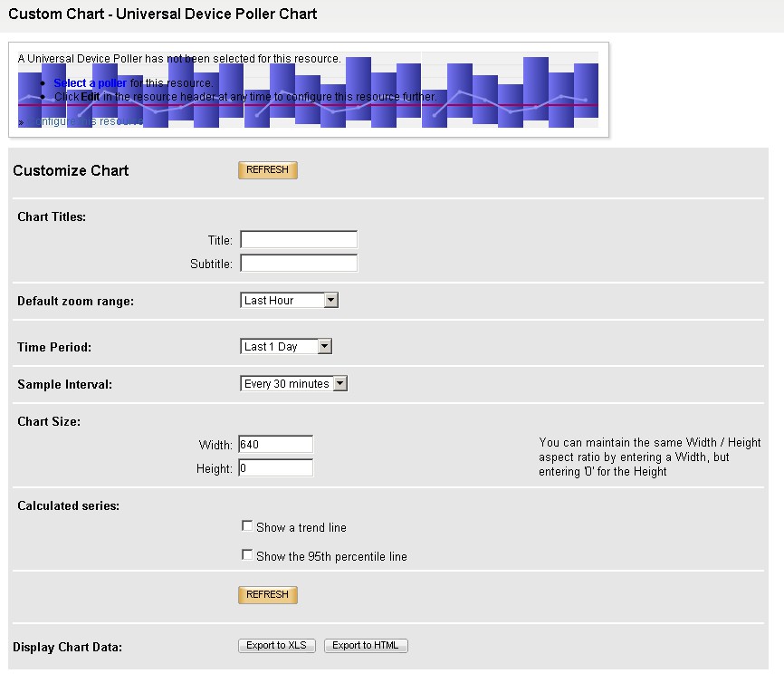
Task: Click the 'Chart Titles:' label
Action: point(52,216)
